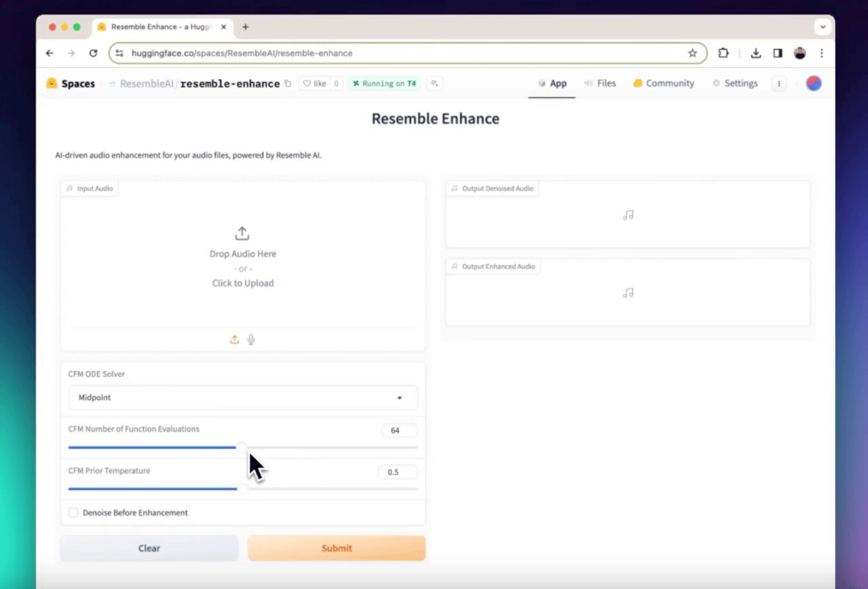Go forward with the browser forward arrow
Viewport: 868px width, 589px height.
71,53
